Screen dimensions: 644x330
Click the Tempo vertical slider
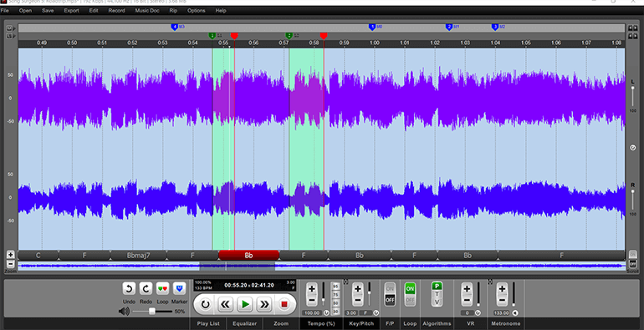tap(323, 294)
